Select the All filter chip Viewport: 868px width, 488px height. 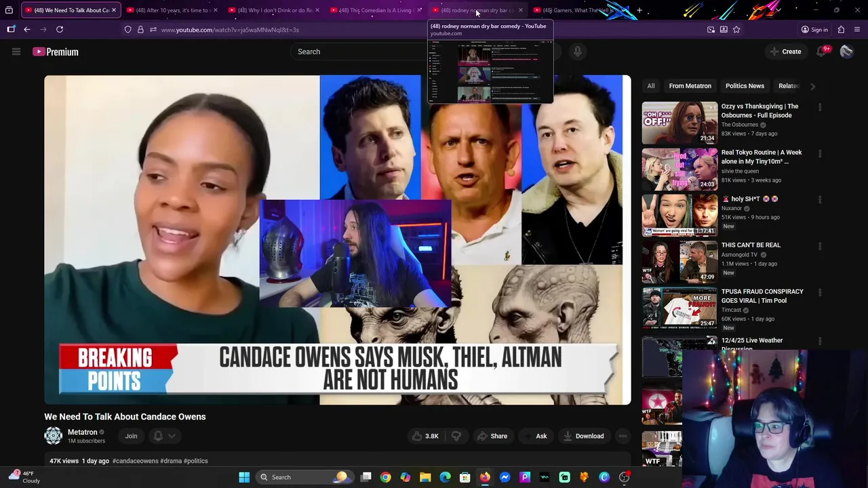coord(651,86)
